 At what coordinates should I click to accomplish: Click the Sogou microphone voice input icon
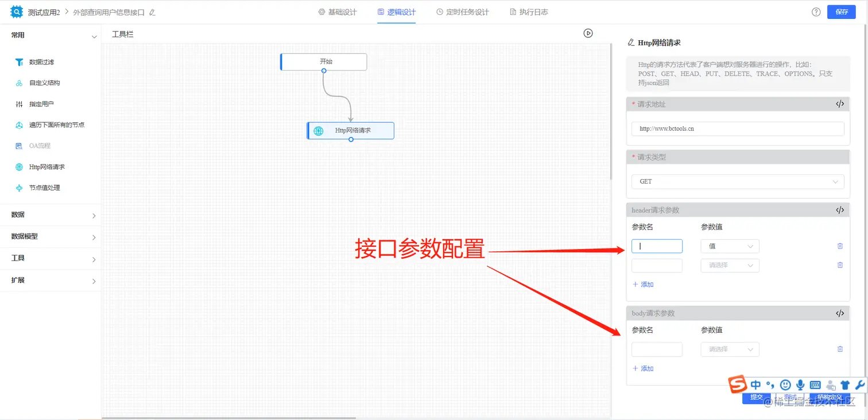tap(800, 386)
